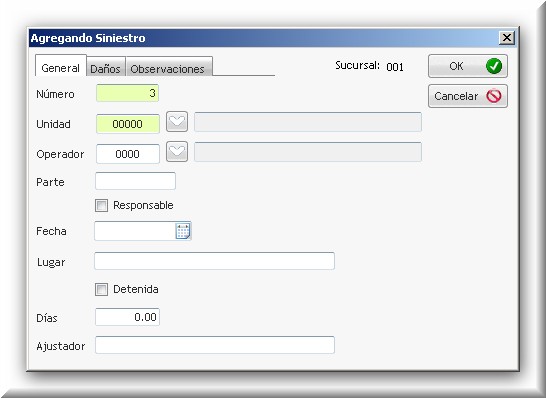Viewport: 546px width, 398px height.
Task: Enable the Responsable checkbox
Action: click(x=101, y=205)
